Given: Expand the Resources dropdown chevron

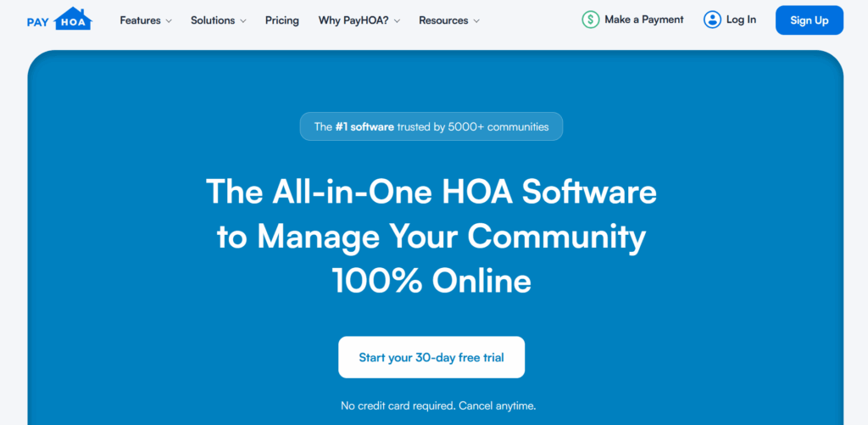Looking at the screenshot, I should coord(476,21).
